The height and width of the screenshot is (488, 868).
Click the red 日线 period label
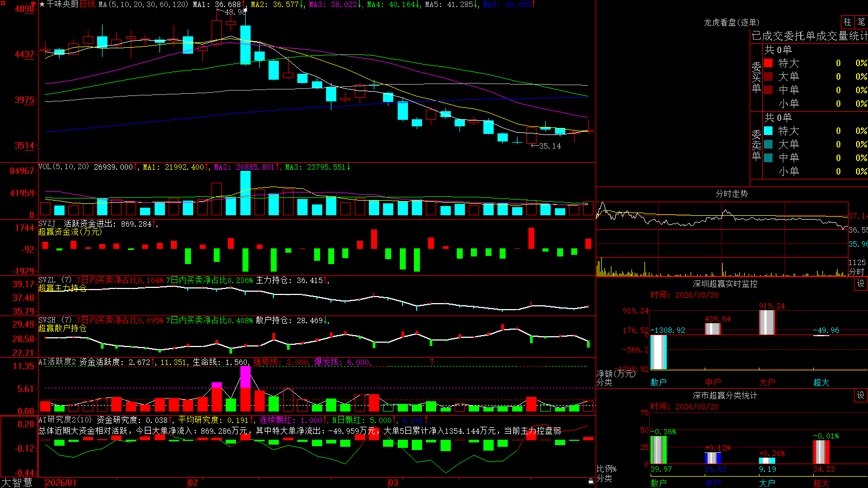[88, 4]
